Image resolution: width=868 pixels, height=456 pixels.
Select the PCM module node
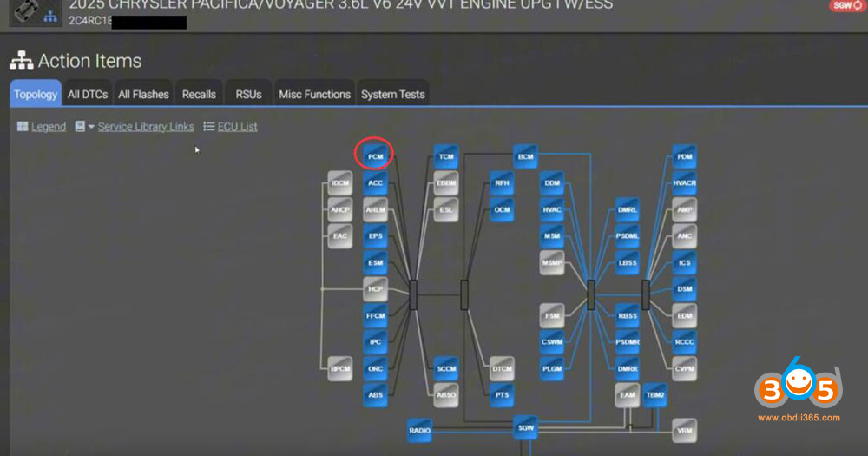tap(375, 157)
